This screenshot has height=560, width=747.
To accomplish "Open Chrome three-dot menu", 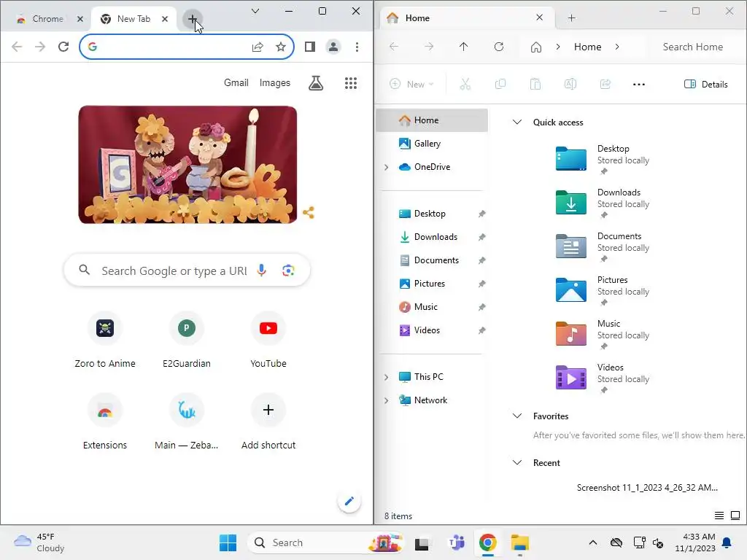I will [357, 47].
